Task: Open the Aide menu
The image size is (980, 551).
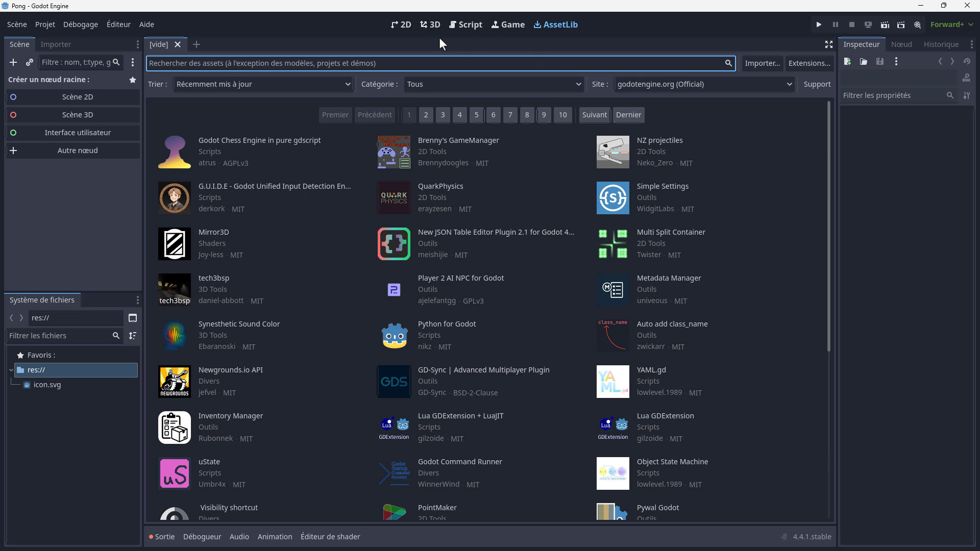Action: click(146, 24)
